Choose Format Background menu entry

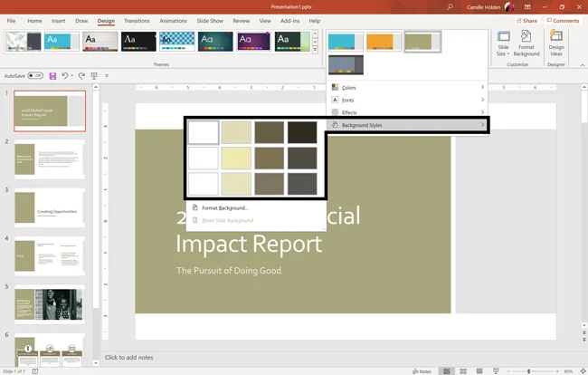225,208
